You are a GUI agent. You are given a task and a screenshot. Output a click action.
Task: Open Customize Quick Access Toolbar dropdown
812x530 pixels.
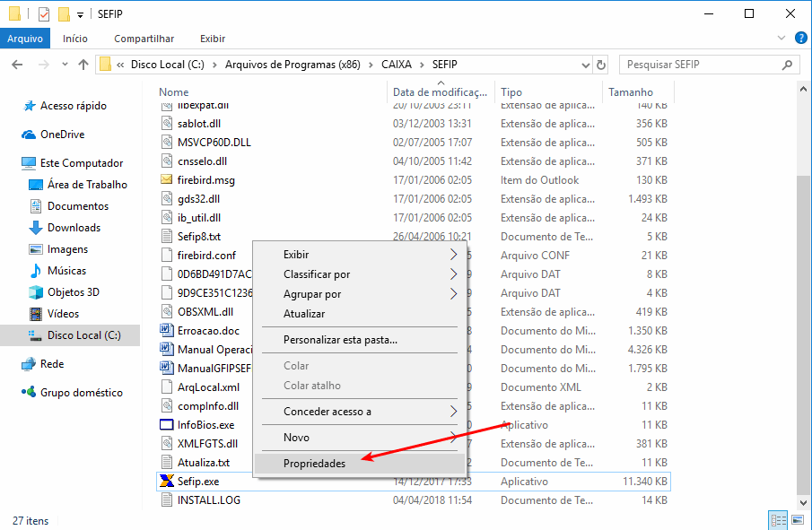80,14
